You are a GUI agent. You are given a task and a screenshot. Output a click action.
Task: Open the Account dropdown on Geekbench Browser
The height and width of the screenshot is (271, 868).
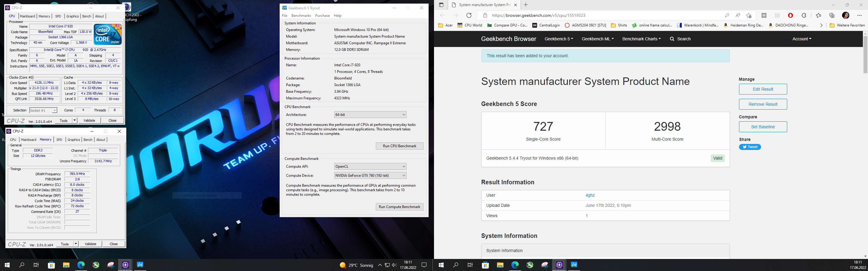click(x=802, y=39)
